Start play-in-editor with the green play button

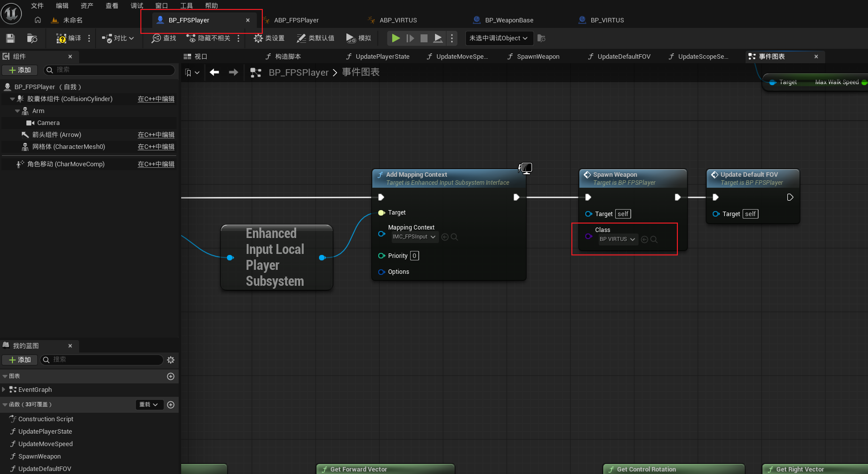click(x=396, y=38)
